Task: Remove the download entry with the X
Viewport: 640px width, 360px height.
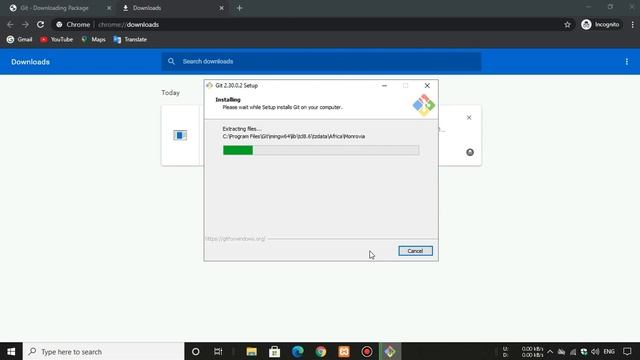Action: (x=469, y=118)
